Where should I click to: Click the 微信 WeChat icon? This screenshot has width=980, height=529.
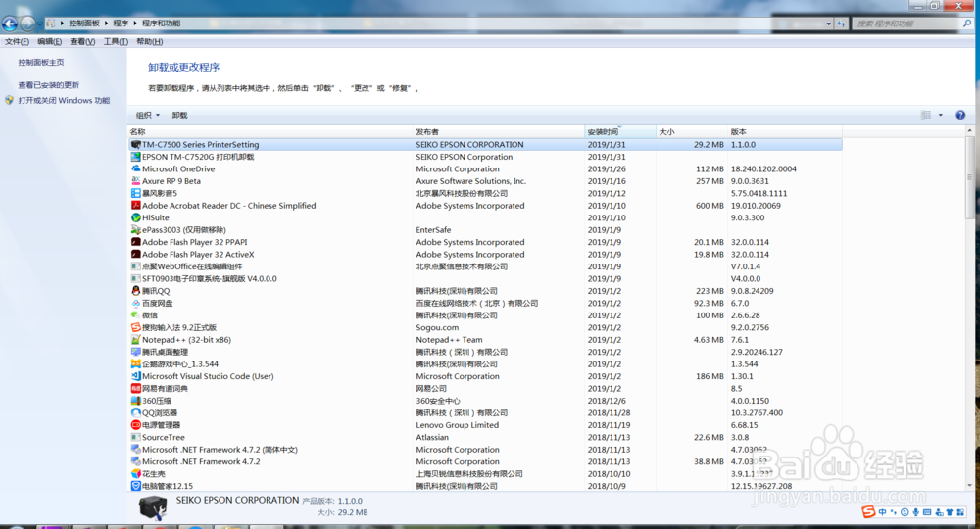point(135,314)
